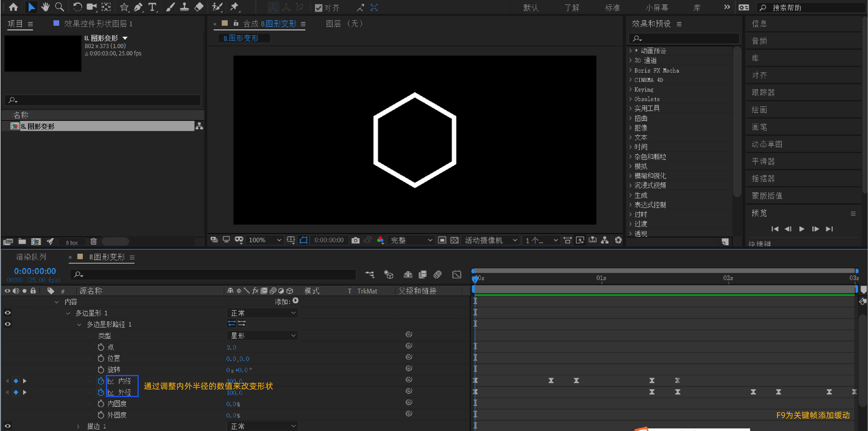Select the Hand tool
Image resolution: width=868 pixels, height=431 pixels.
click(45, 7)
